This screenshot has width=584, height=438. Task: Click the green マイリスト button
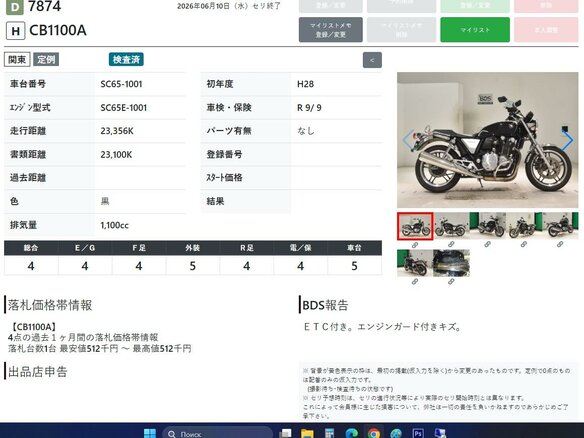[x=475, y=30]
